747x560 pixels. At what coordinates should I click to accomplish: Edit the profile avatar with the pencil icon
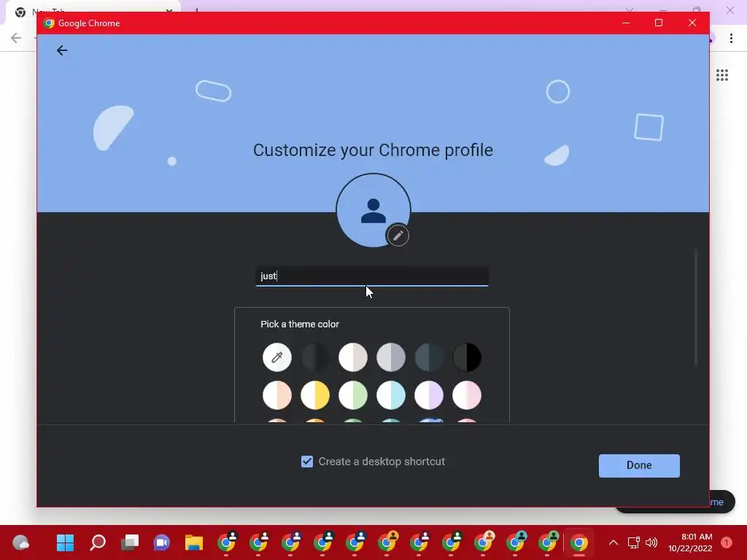398,236
